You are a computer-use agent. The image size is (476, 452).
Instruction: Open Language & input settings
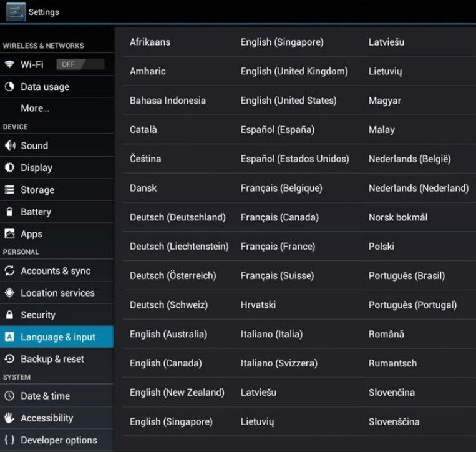pos(57,337)
